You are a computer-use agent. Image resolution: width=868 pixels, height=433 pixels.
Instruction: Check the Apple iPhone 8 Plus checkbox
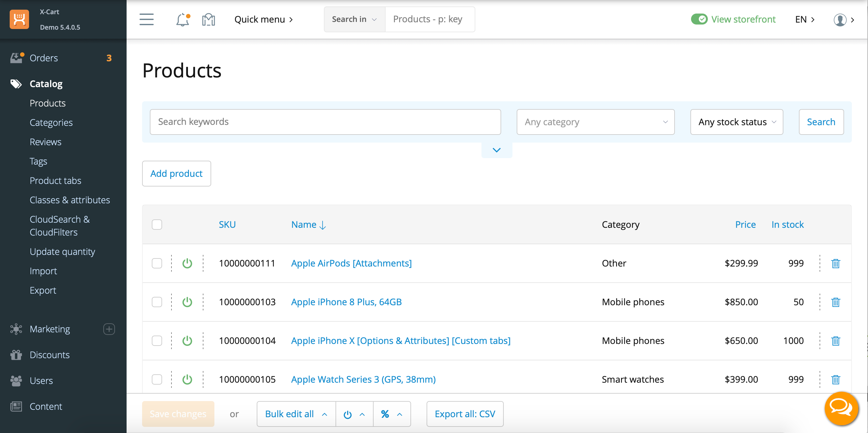pyautogui.click(x=157, y=302)
